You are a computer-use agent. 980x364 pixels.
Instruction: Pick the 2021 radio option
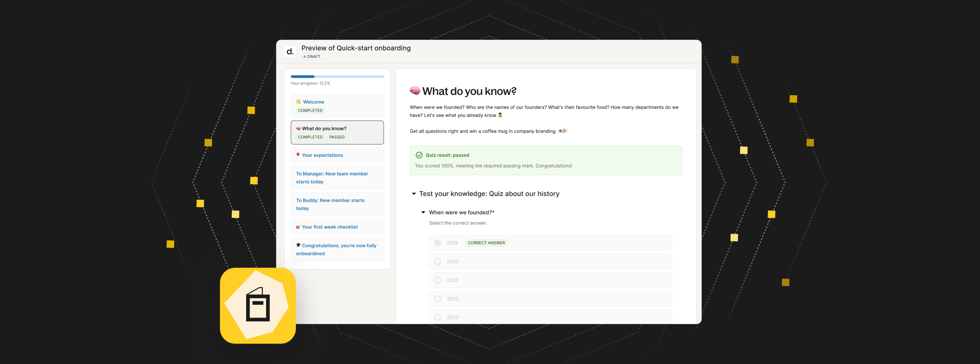pos(438,280)
